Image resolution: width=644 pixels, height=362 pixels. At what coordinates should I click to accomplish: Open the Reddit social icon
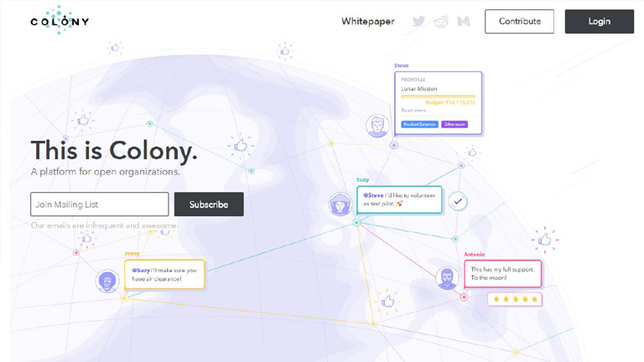441,22
